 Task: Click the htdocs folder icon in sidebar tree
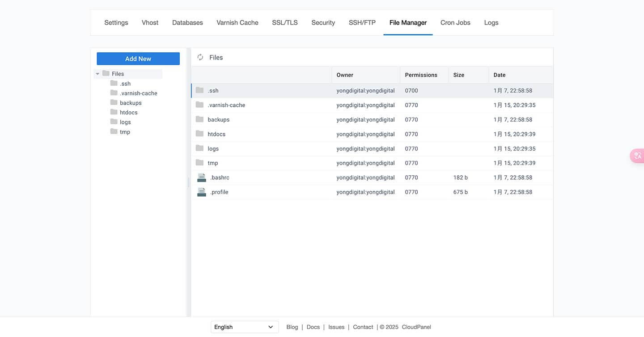pyautogui.click(x=114, y=112)
